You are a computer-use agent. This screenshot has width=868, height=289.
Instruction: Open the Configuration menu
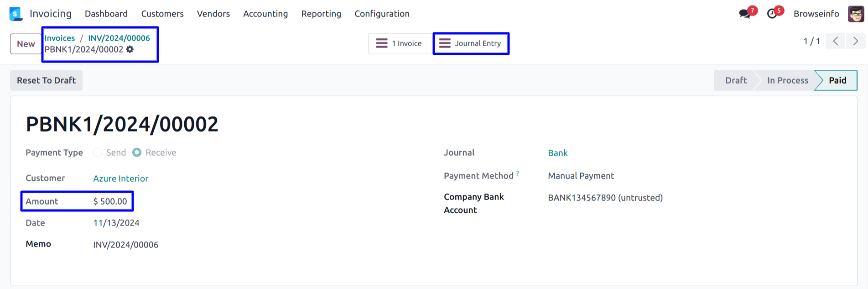[x=382, y=14]
